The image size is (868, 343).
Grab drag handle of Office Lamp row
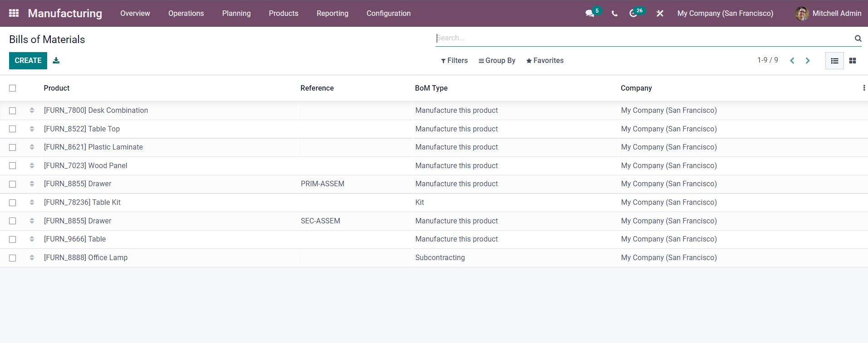point(32,257)
